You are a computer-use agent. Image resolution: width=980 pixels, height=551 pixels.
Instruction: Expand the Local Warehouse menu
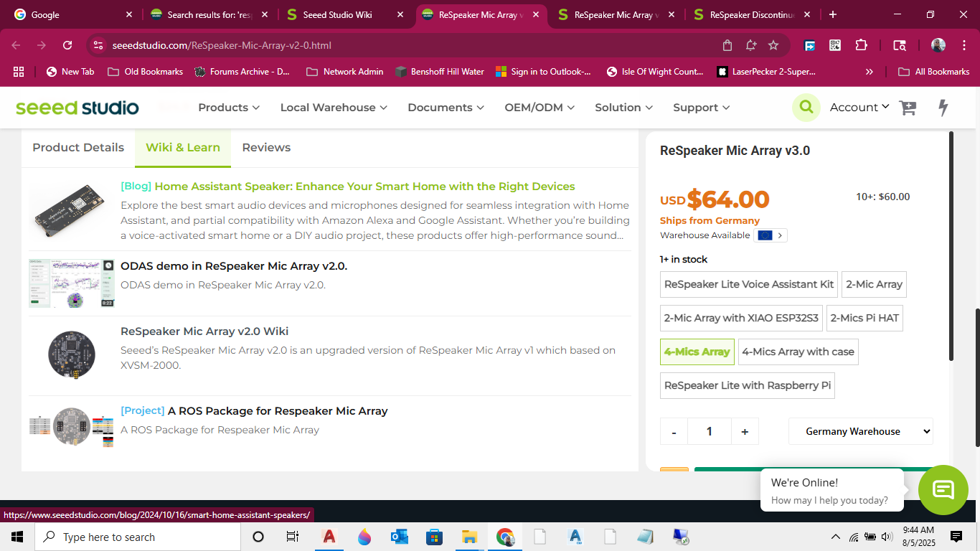click(x=334, y=108)
